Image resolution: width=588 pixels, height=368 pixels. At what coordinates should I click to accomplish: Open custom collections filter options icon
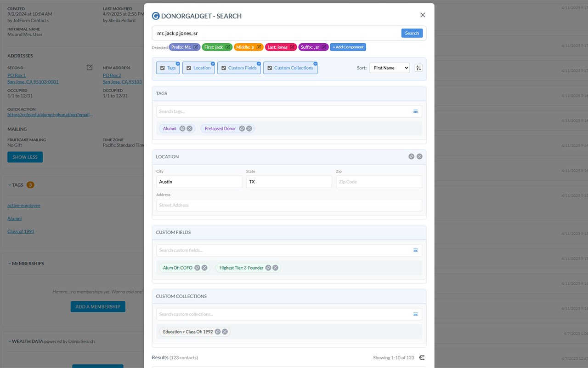pos(415,314)
